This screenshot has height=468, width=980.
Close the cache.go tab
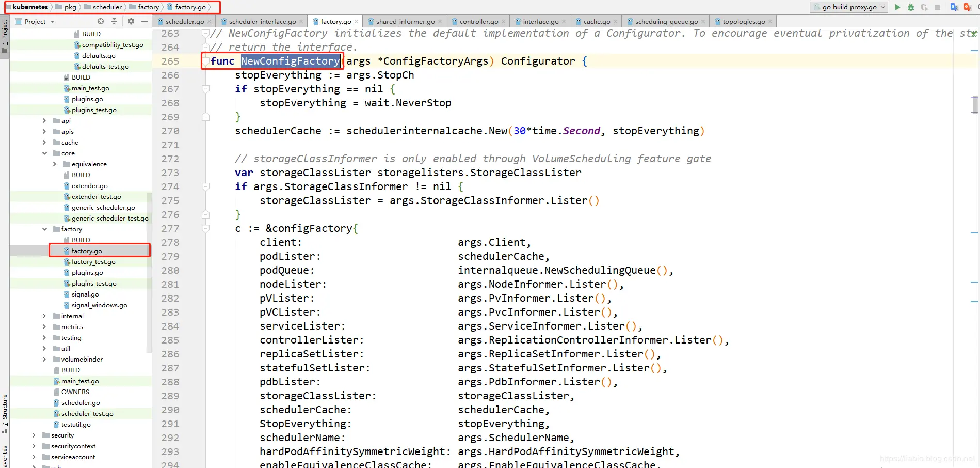pos(615,22)
